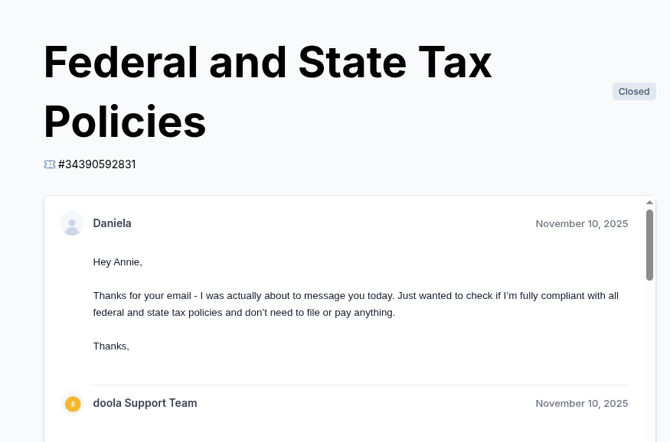Screen dimensions: 670x442
Task: Click the "Federal and State Tax" heading line
Action: coord(267,62)
